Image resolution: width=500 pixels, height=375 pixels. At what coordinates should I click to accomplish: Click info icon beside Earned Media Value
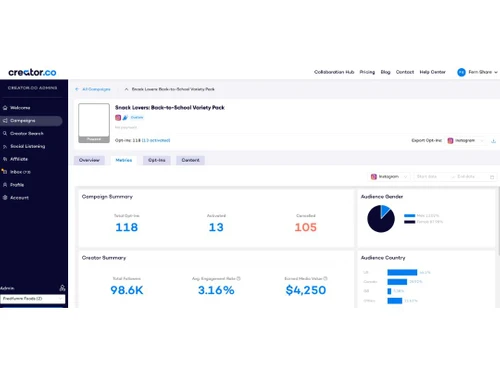tap(326, 278)
